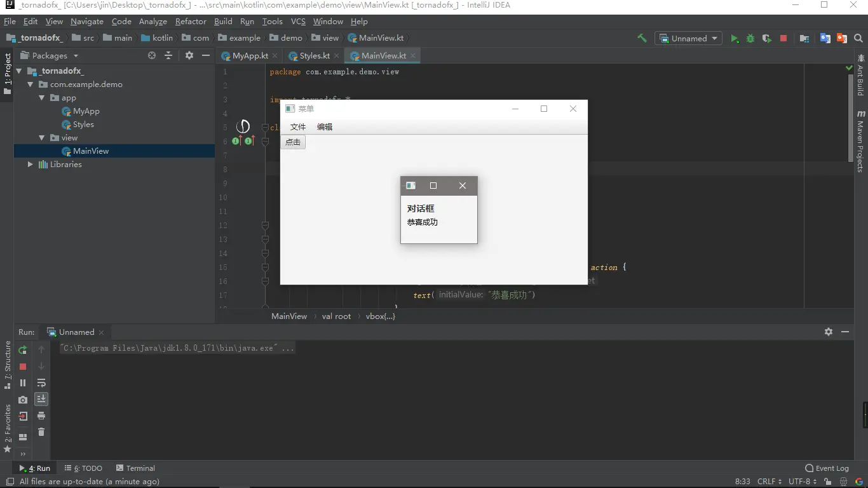
Task: Click the orange translate-and-replace icon
Action: (842, 38)
